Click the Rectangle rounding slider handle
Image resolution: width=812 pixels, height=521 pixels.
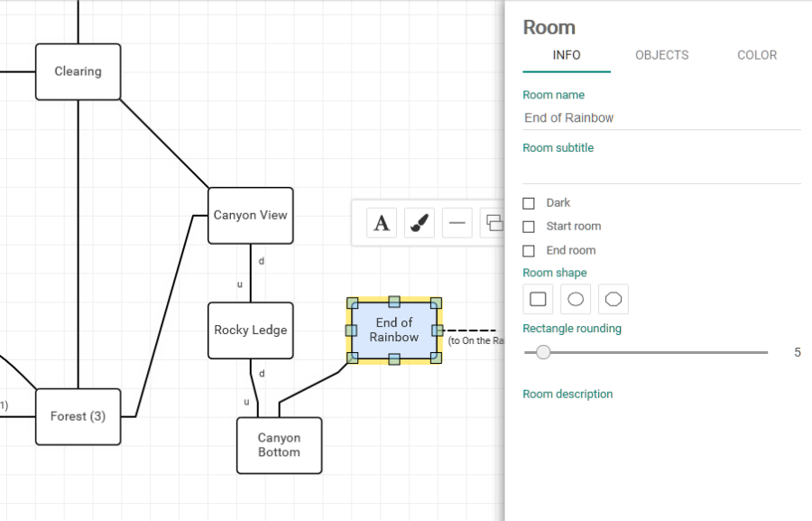pos(543,352)
